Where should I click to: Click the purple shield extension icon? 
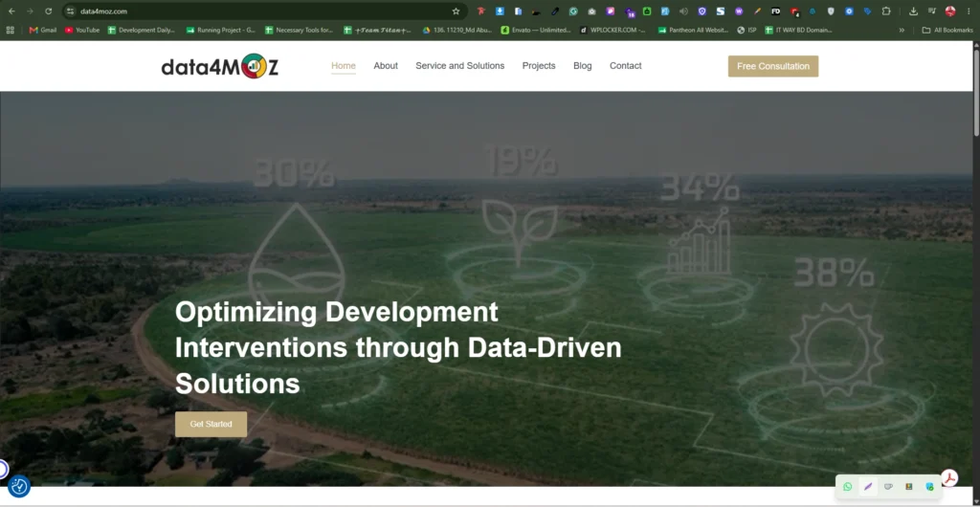tap(702, 11)
